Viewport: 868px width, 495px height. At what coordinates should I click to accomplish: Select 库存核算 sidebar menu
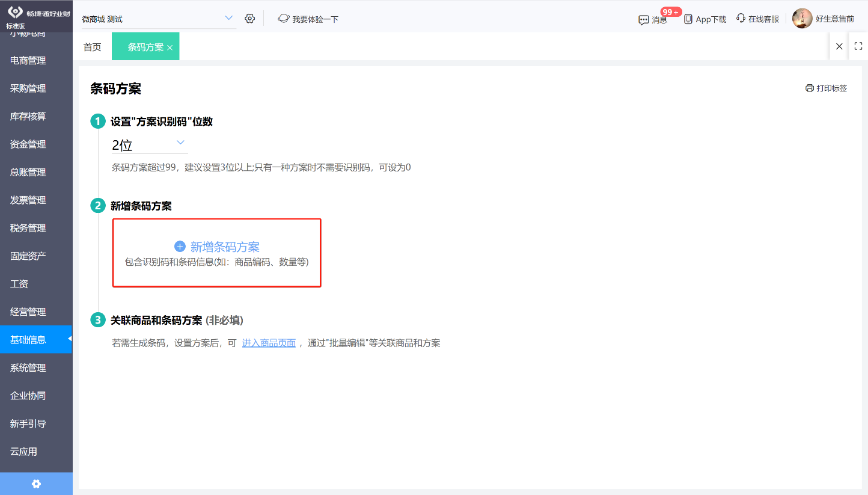pos(28,116)
